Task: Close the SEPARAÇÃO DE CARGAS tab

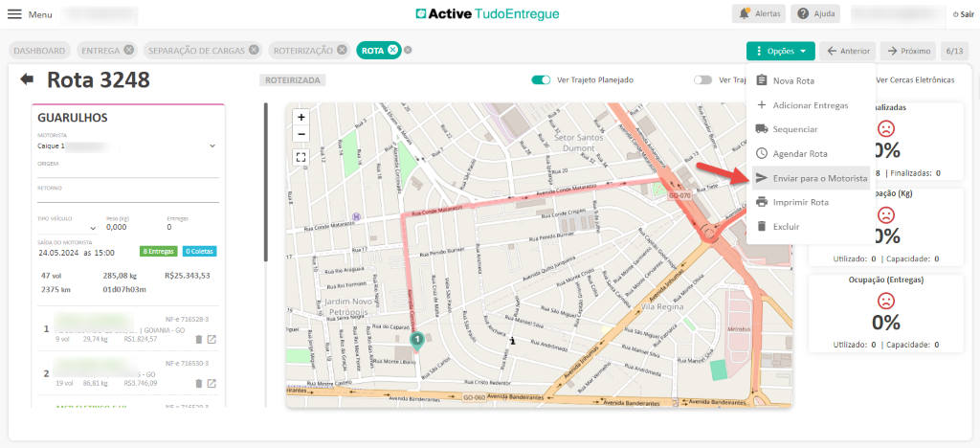Action: pos(253,50)
